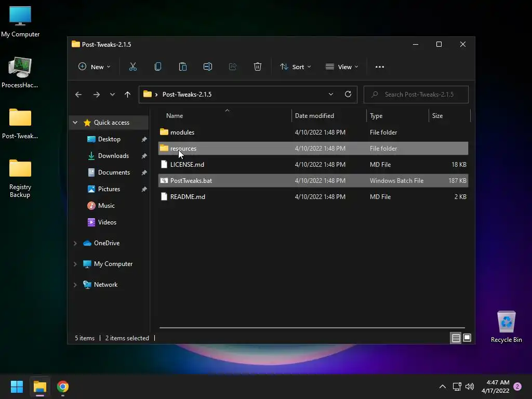Viewport: 532px width, 399px height.
Task: Open the Sort dropdown menu
Action: (295, 67)
